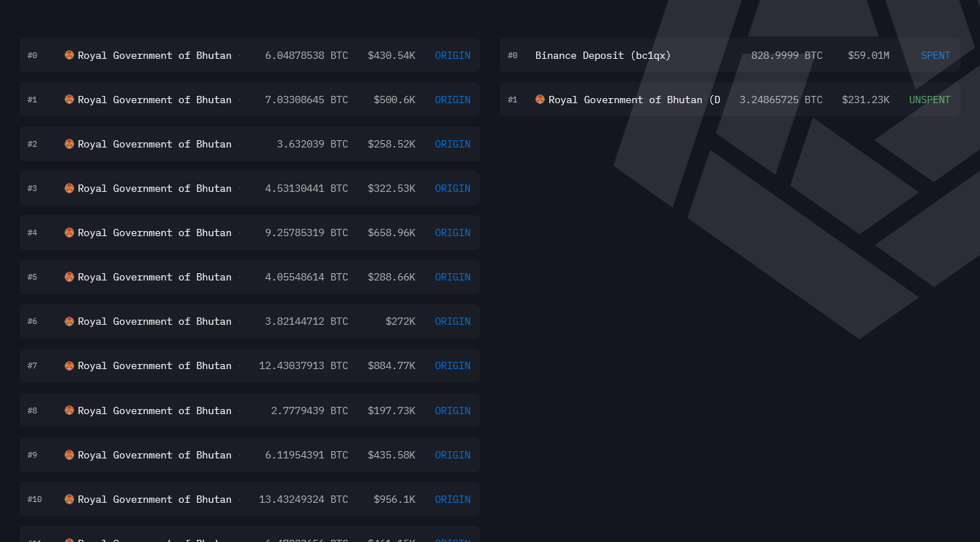The height and width of the screenshot is (542, 980).
Task: Click the Bhutan emblem icon on input #2
Action: (x=69, y=144)
